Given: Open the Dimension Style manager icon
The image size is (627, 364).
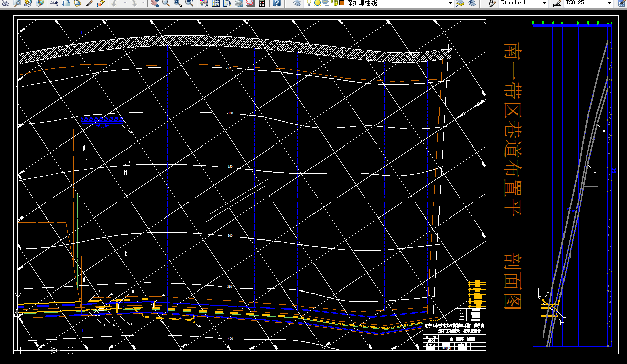Looking at the screenshot, I should click(x=557, y=3).
